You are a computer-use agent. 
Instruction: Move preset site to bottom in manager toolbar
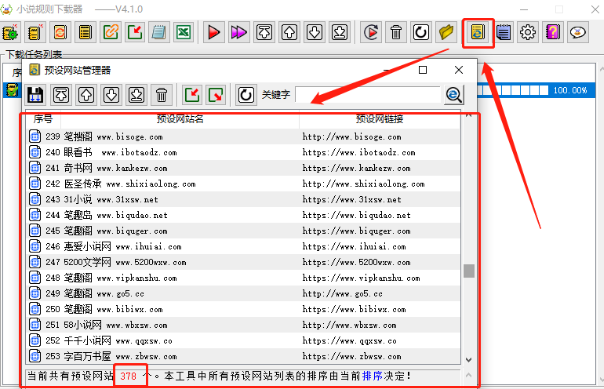pos(136,95)
